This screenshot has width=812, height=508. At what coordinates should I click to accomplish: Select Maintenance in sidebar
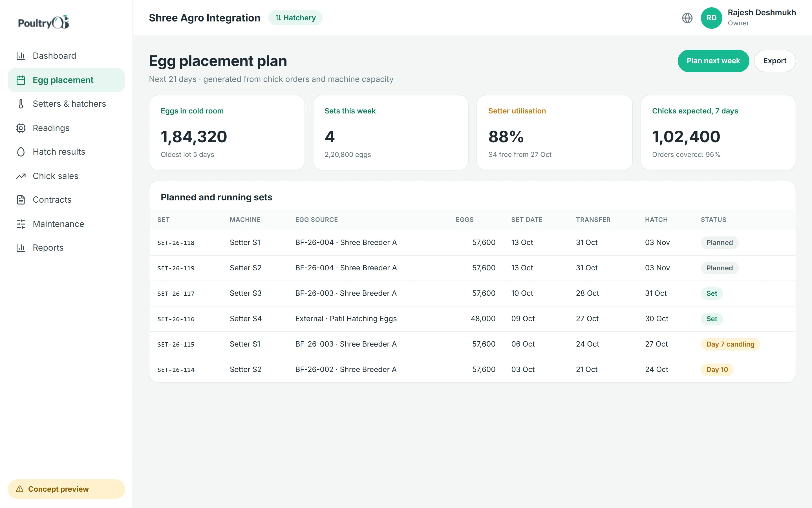[66, 224]
